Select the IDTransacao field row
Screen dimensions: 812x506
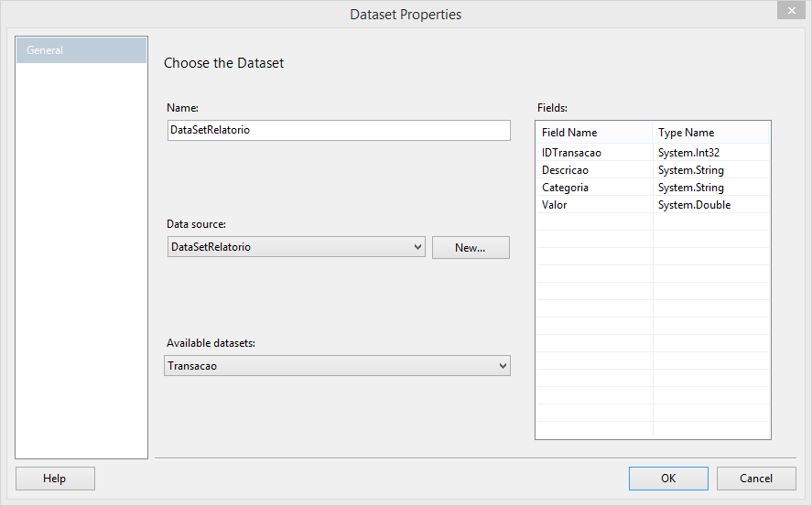point(653,153)
